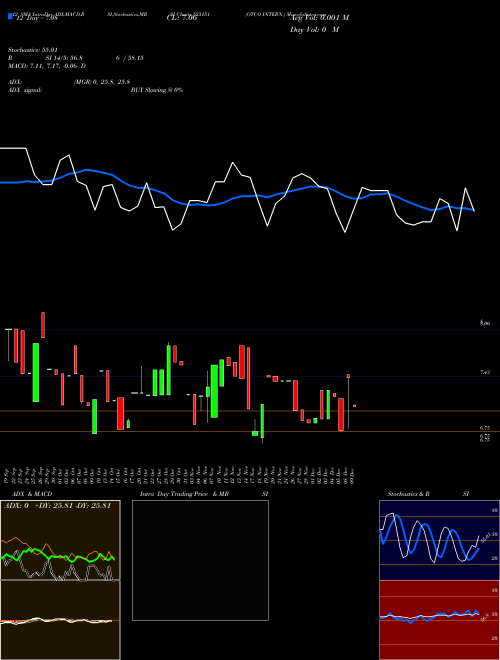Click the 'MACD: 7.11, 7.17, -0.06 D' line
This screenshot has width=500, height=660.
point(47,66)
